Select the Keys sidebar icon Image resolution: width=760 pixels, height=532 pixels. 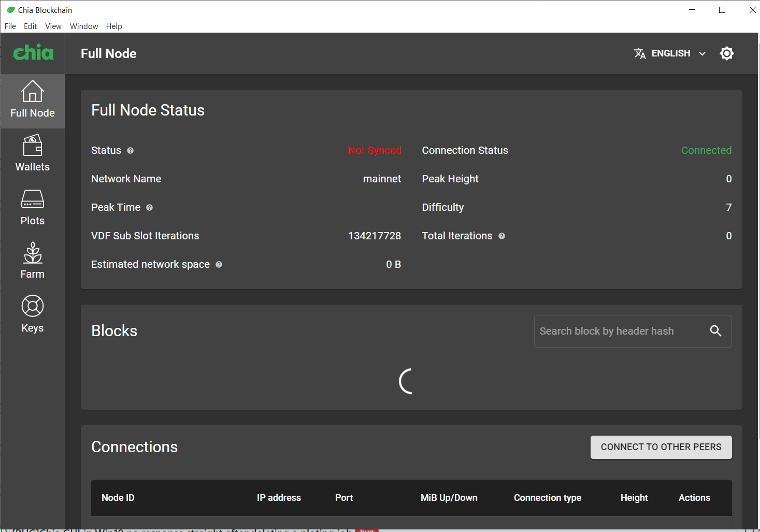pos(32,306)
